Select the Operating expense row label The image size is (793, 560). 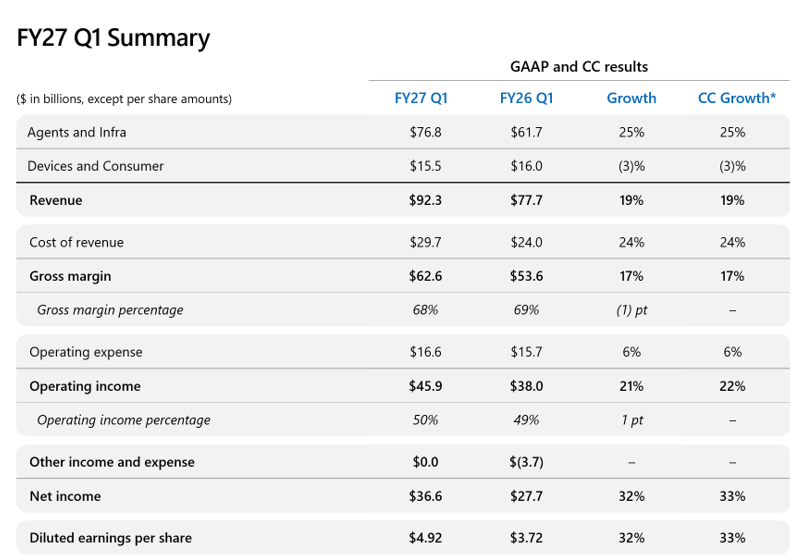tap(86, 352)
